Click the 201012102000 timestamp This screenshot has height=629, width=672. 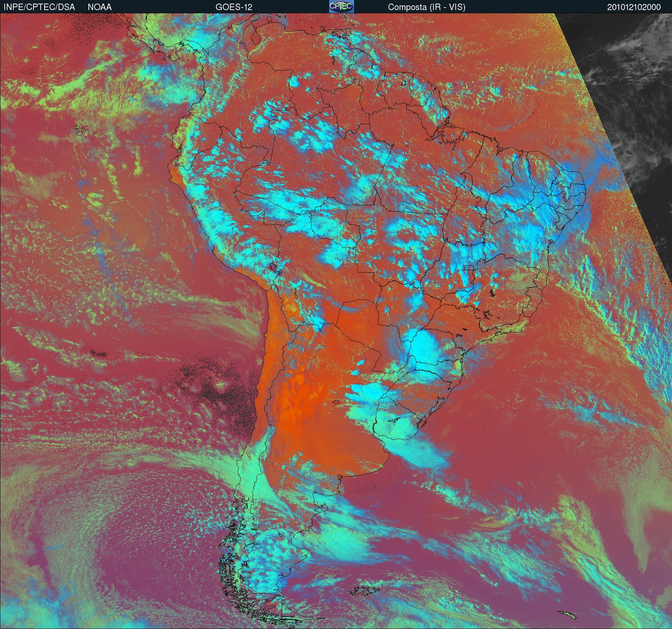click(634, 7)
